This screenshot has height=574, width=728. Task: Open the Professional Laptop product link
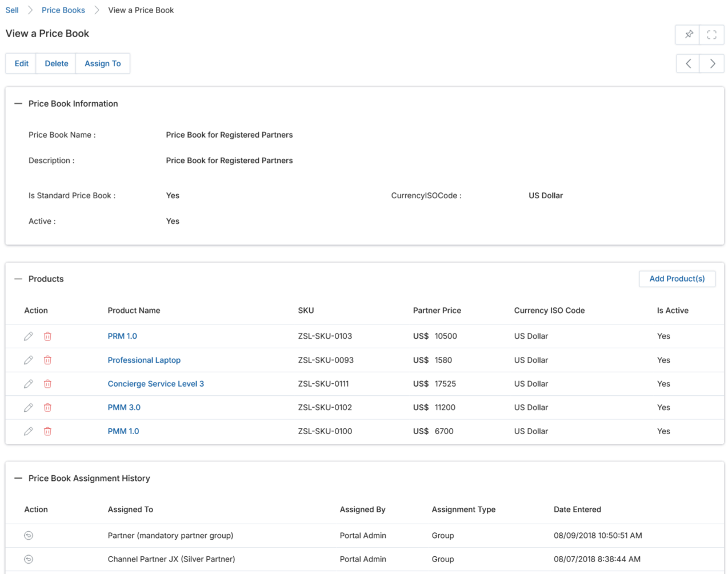click(x=144, y=360)
